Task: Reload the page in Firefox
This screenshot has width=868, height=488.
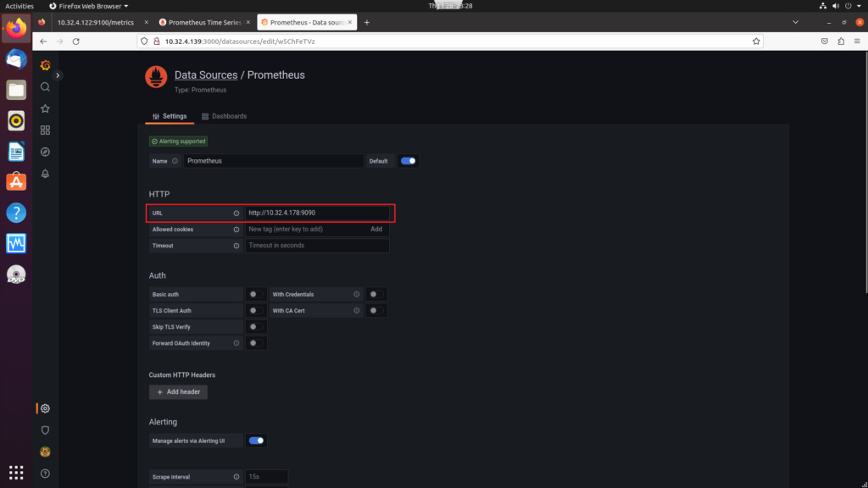Action: (x=75, y=42)
